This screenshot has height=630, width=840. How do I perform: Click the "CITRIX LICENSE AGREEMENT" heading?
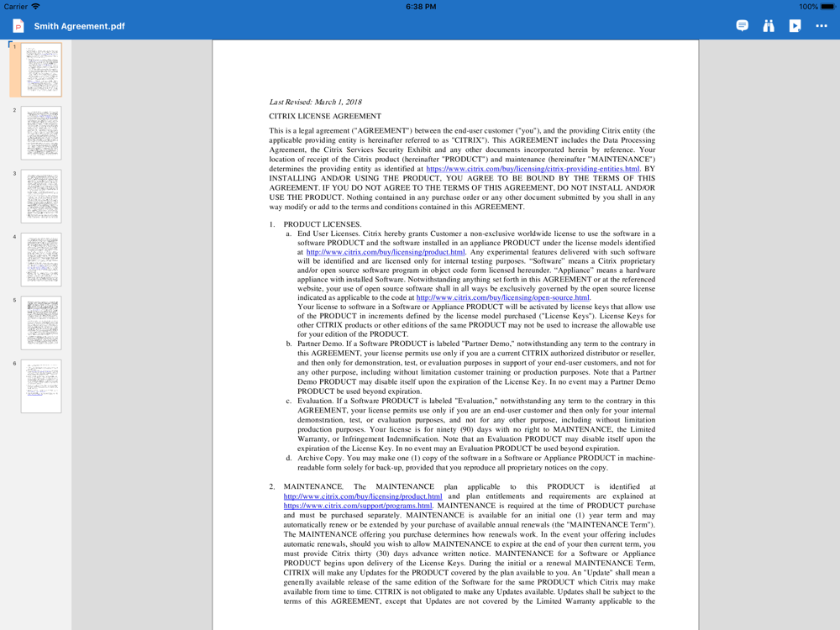click(x=325, y=116)
